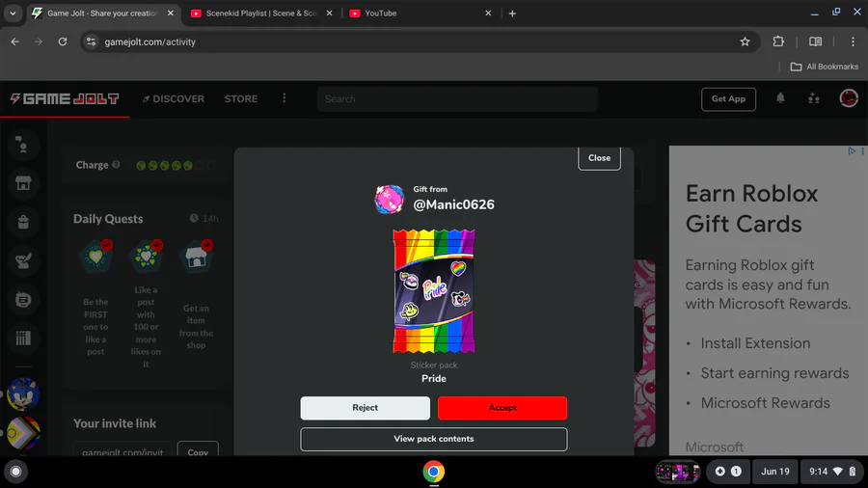This screenshot has height=488, width=868.
Task: Open the Chrome three-dot menu
Action: point(853,41)
